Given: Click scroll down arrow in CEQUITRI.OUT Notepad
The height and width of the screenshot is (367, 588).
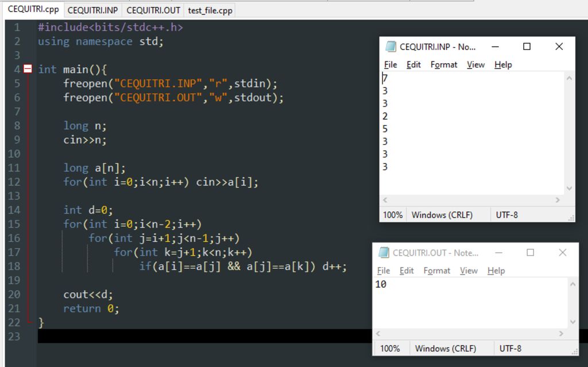Looking at the screenshot, I should (572, 322).
